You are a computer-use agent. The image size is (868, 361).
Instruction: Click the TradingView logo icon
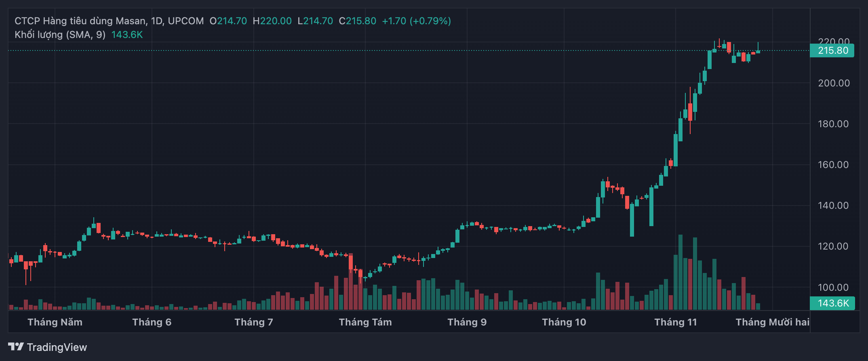click(x=16, y=347)
